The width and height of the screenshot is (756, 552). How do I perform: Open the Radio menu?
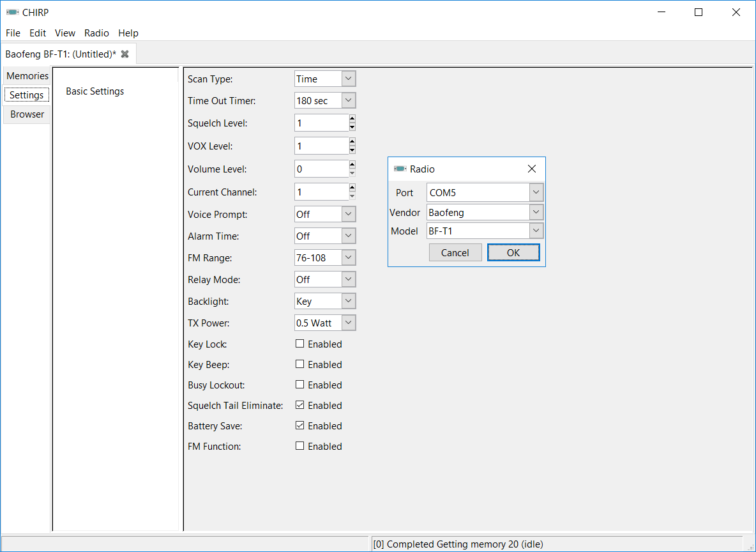point(96,33)
